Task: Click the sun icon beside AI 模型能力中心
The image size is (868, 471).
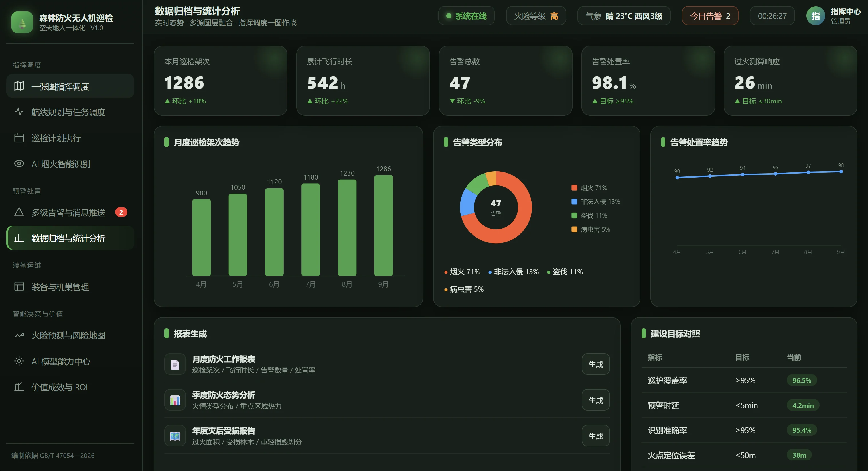Action: click(x=19, y=361)
